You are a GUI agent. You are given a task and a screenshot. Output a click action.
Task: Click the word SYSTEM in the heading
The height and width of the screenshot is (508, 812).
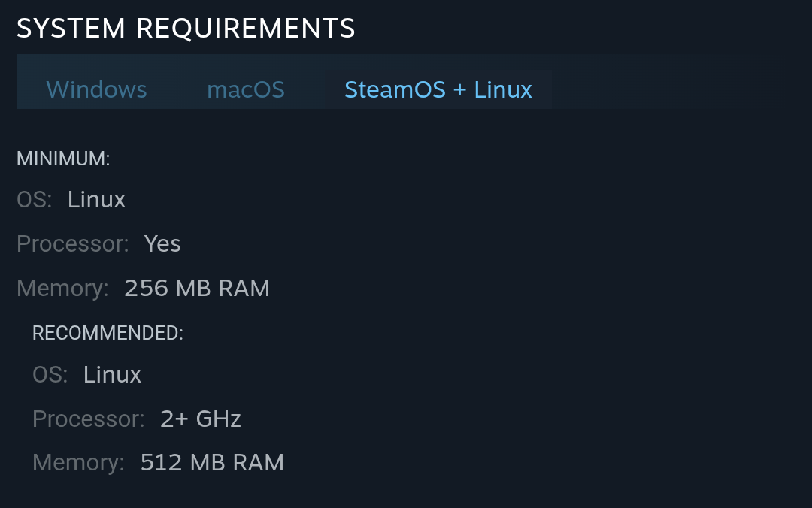point(71,29)
